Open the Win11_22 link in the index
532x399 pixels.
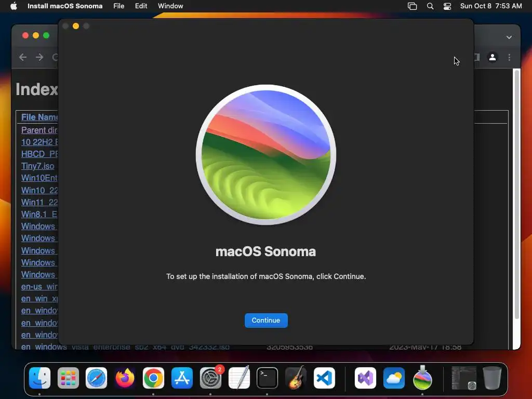(39, 202)
